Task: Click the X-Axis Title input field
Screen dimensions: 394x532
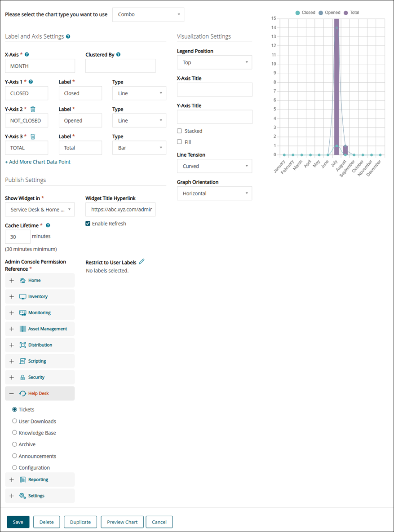Action: 214,90
